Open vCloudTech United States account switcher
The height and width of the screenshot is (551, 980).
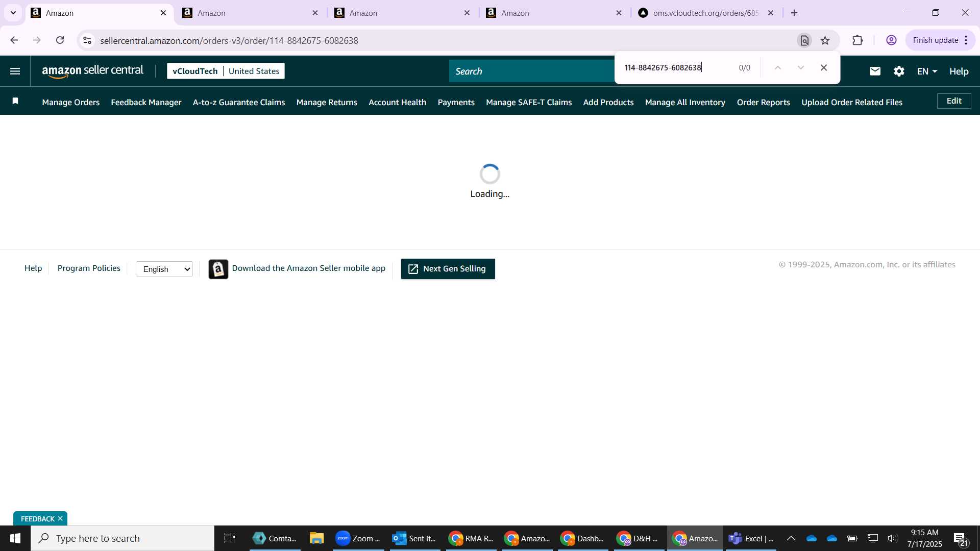pyautogui.click(x=226, y=71)
